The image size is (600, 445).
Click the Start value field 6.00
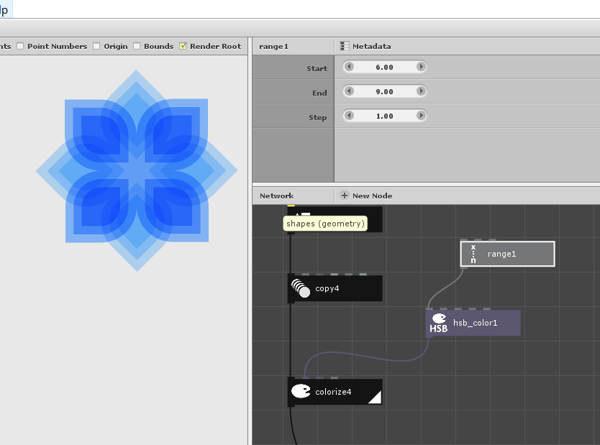(385, 67)
